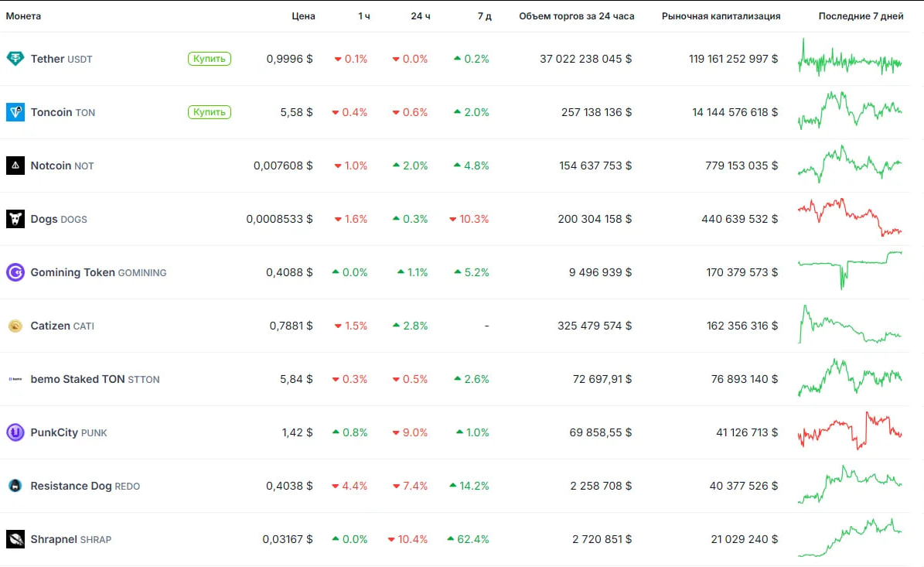This screenshot has width=924, height=567.
Task: Click Shrapnel 24-hour change 10.4%
Action: tap(407, 538)
